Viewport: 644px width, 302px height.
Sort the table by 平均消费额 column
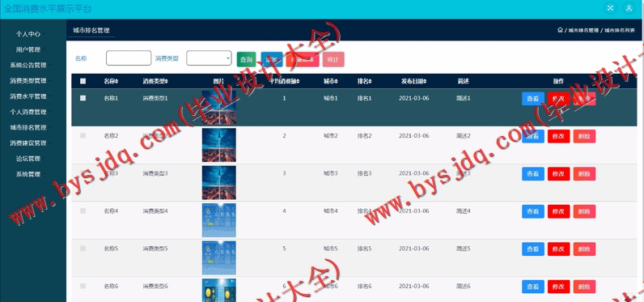284,81
